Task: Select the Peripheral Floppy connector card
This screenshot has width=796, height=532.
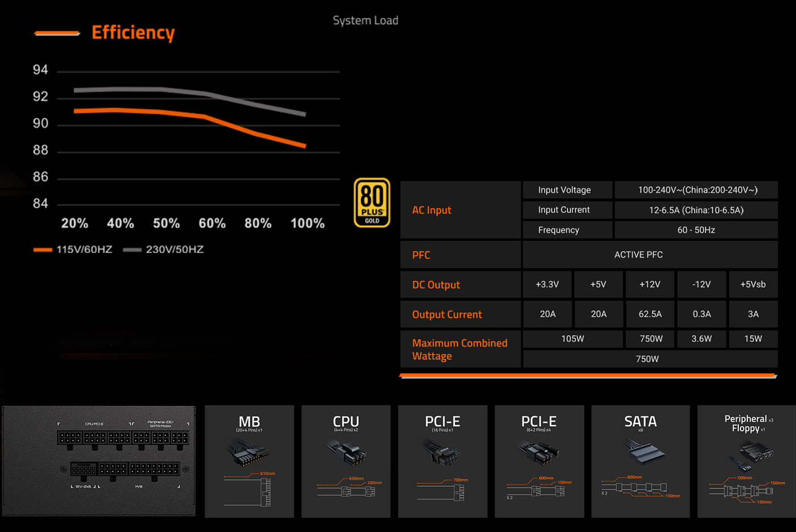Action: click(747, 461)
